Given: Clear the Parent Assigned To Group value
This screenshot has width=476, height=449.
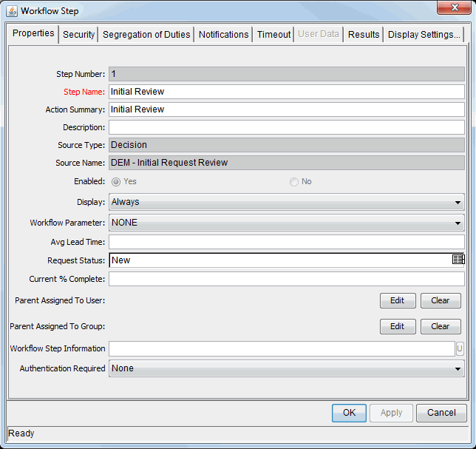Looking at the screenshot, I should pyautogui.click(x=441, y=326).
